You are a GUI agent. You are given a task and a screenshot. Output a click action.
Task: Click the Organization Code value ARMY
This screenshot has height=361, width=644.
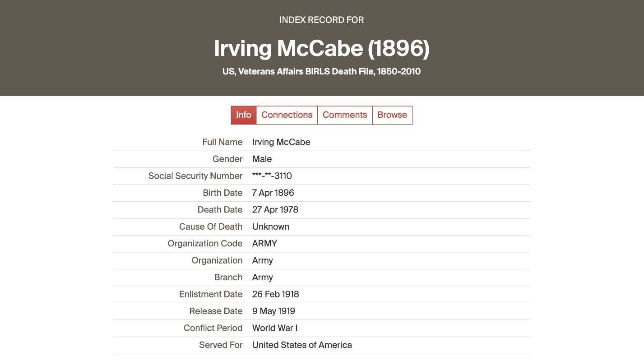(264, 244)
